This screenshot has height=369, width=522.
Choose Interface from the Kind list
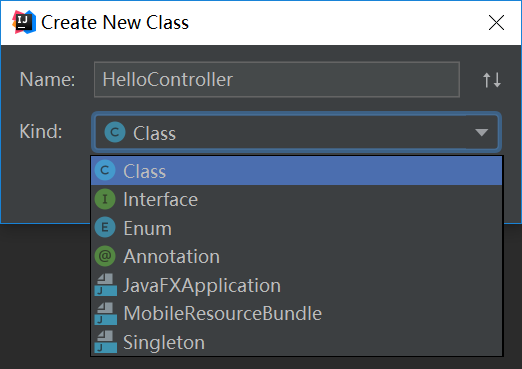(x=296, y=199)
